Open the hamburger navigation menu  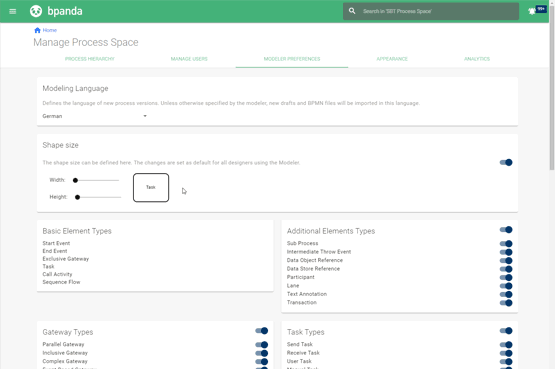pyautogui.click(x=12, y=11)
